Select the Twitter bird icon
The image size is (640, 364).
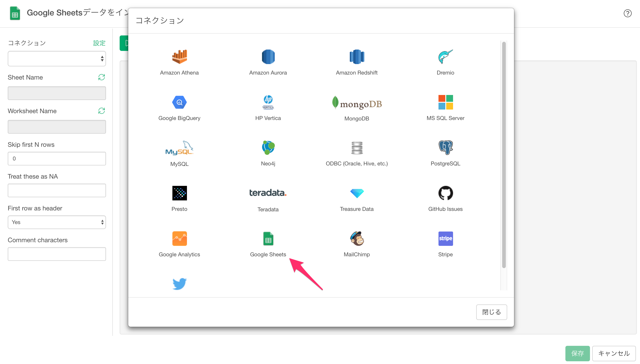point(179,284)
